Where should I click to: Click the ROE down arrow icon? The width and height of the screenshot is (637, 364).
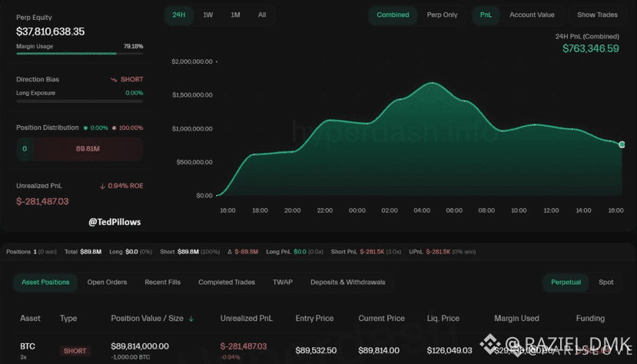pyautogui.click(x=102, y=187)
